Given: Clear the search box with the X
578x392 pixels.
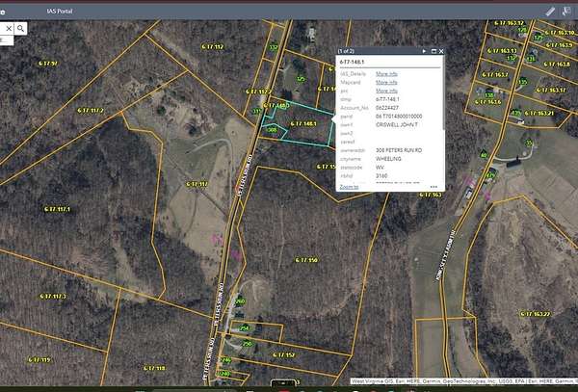Looking at the screenshot, I should point(8,29).
